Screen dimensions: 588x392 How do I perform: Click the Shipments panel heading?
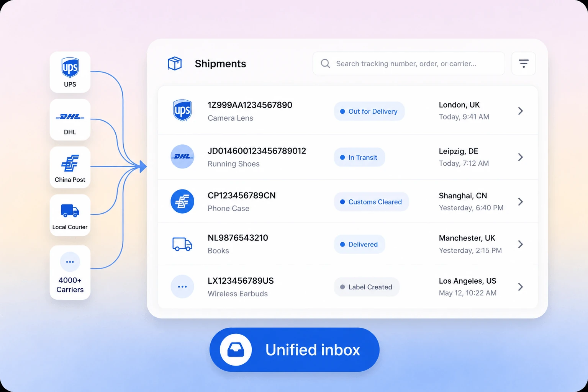(220, 64)
